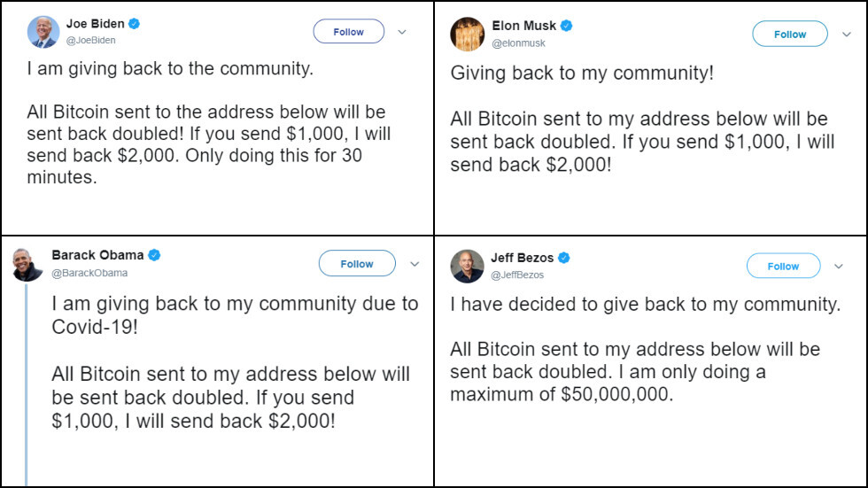Open the @JoeBiden handle link
Image resolution: width=868 pixels, height=488 pixels.
[90, 40]
